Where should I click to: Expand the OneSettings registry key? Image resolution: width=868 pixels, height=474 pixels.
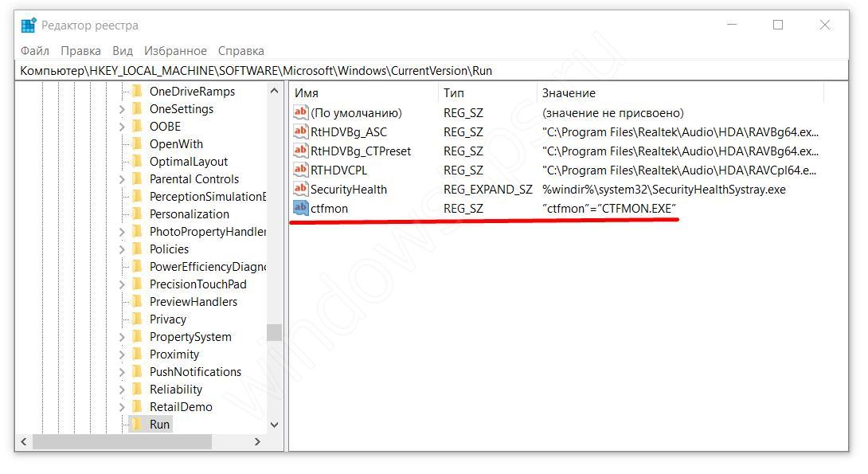122,109
